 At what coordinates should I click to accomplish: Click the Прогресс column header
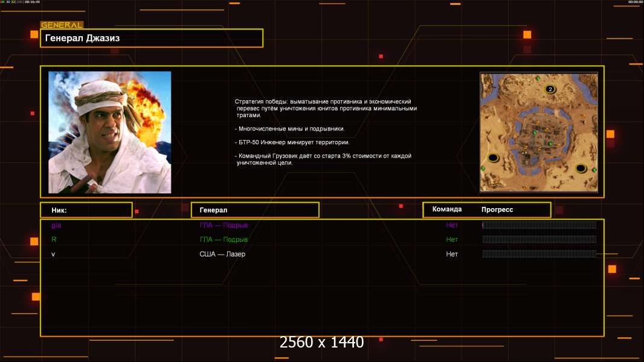point(497,209)
